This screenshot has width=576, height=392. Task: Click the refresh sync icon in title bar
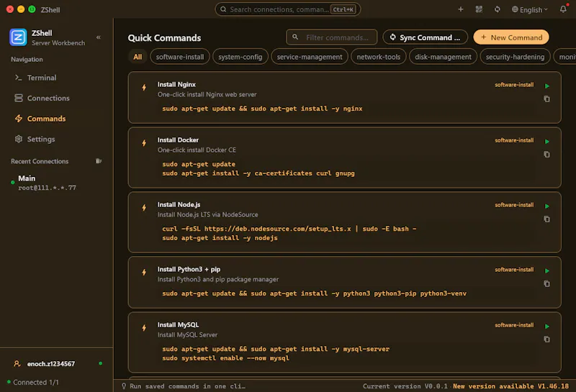coord(498,9)
